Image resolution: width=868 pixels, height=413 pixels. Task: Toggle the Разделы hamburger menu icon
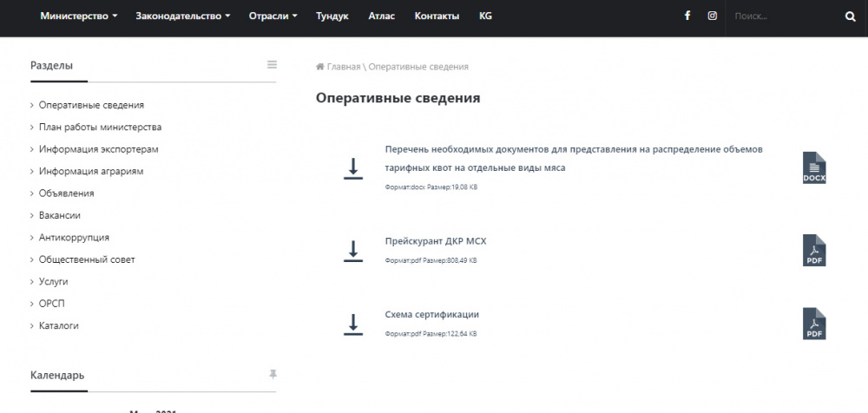[x=272, y=64]
